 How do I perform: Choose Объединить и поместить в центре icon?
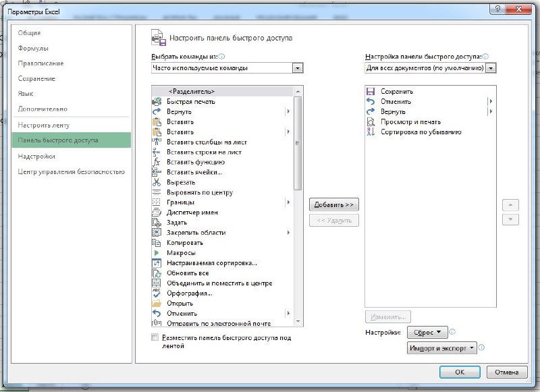tap(157, 283)
